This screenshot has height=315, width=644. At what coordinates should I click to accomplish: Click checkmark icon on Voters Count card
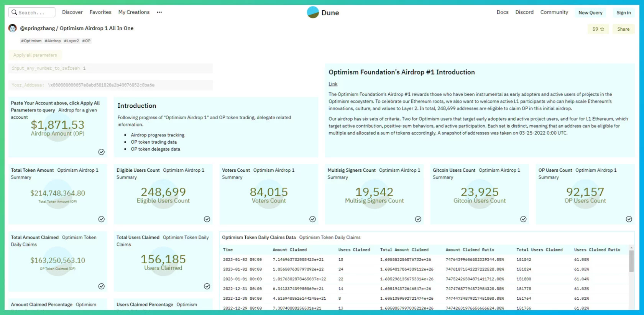coord(312,219)
